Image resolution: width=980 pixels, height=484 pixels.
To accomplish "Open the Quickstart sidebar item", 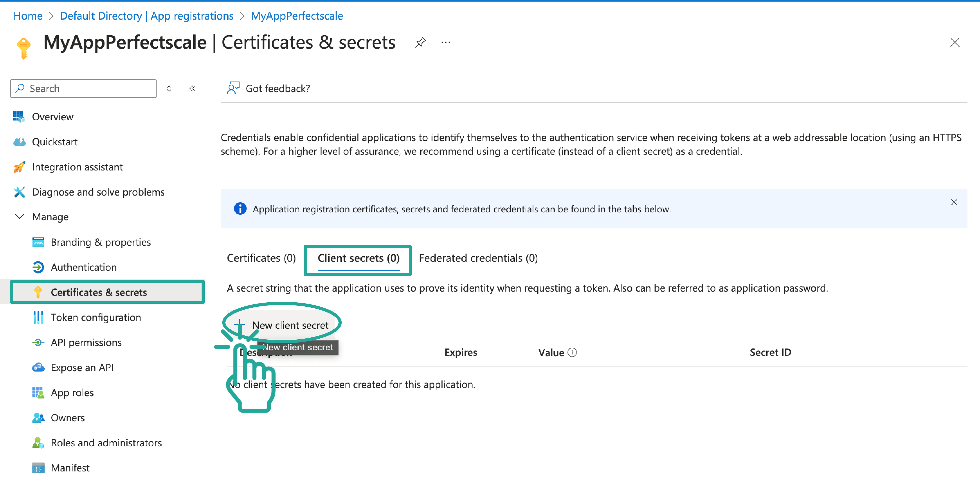I will (x=54, y=142).
